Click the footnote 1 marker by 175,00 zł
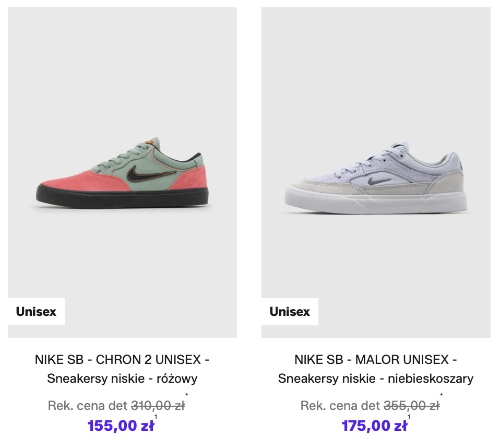 [409, 417]
